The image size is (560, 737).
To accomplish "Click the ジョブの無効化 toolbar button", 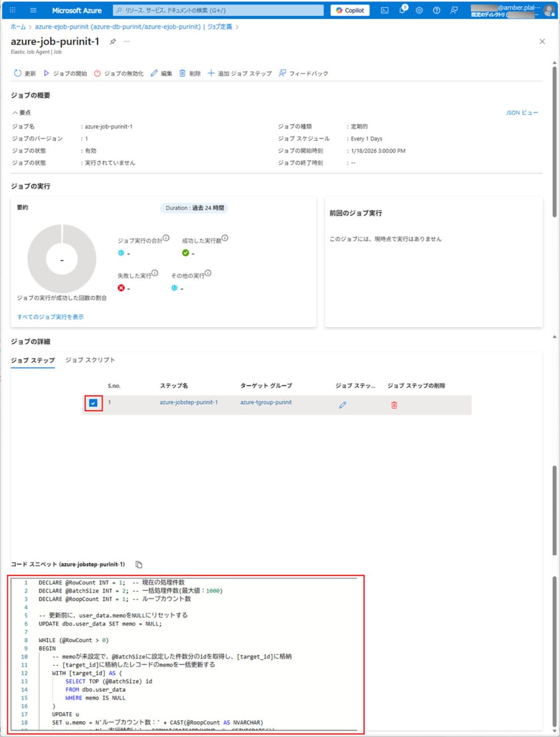I will tap(118, 73).
